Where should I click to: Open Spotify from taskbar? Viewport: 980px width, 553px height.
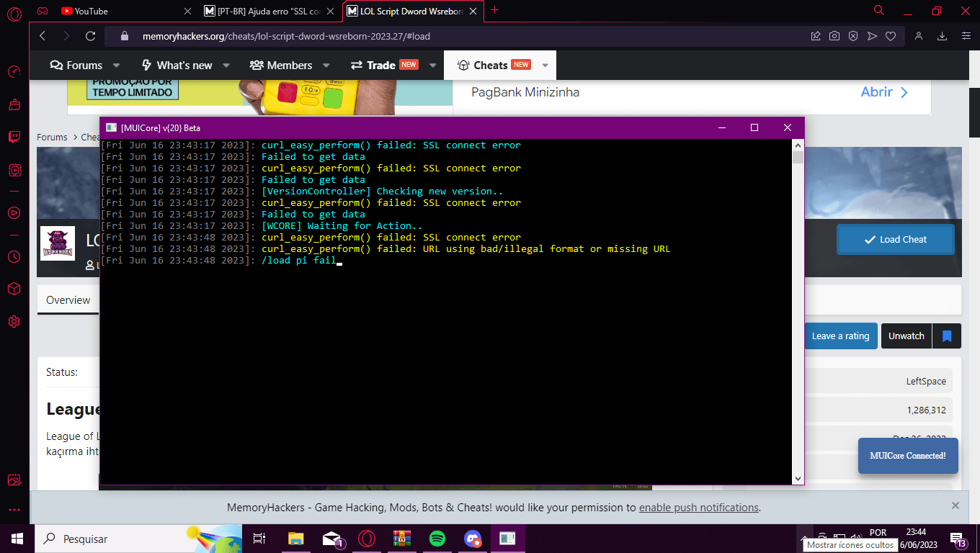[x=437, y=539]
